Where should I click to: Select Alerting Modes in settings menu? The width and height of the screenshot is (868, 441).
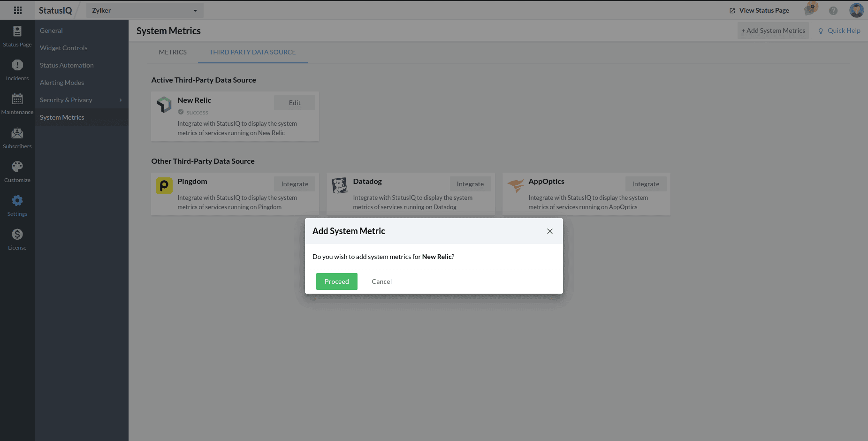click(x=62, y=83)
